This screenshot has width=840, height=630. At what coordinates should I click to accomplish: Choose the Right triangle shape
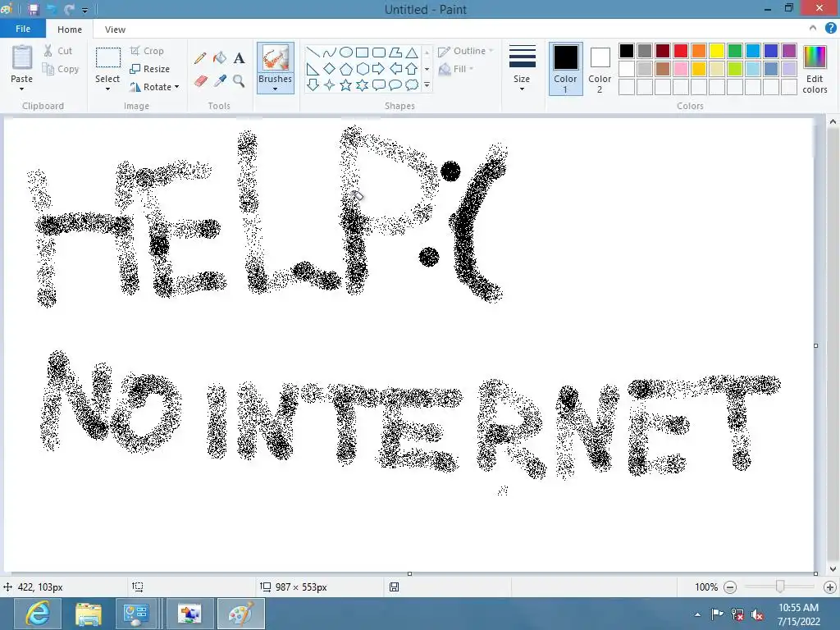click(313, 69)
